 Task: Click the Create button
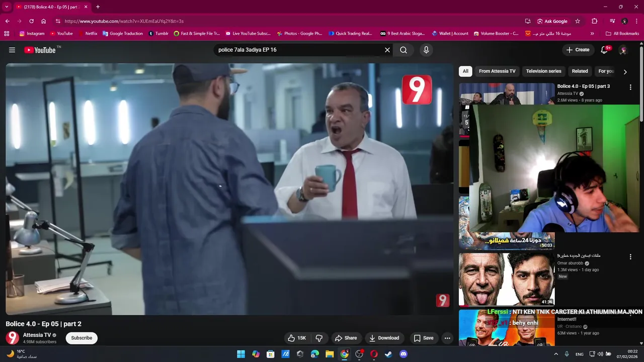point(578,50)
